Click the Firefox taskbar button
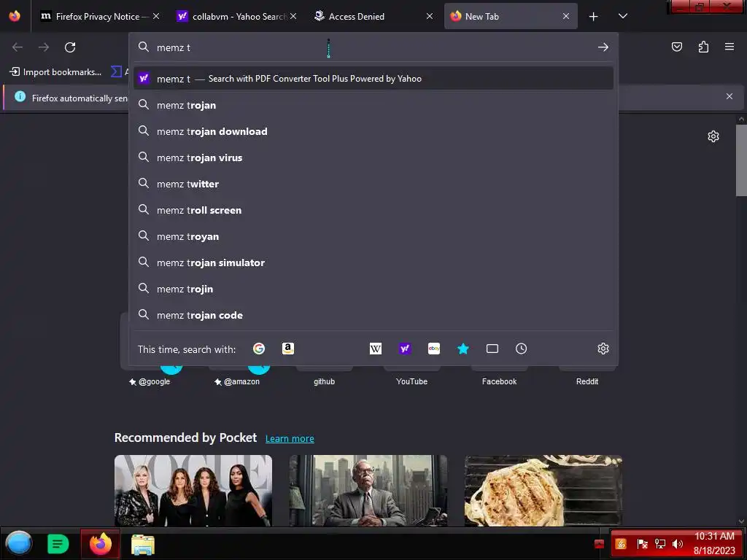The image size is (747, 560). click(x=101, y=544)
